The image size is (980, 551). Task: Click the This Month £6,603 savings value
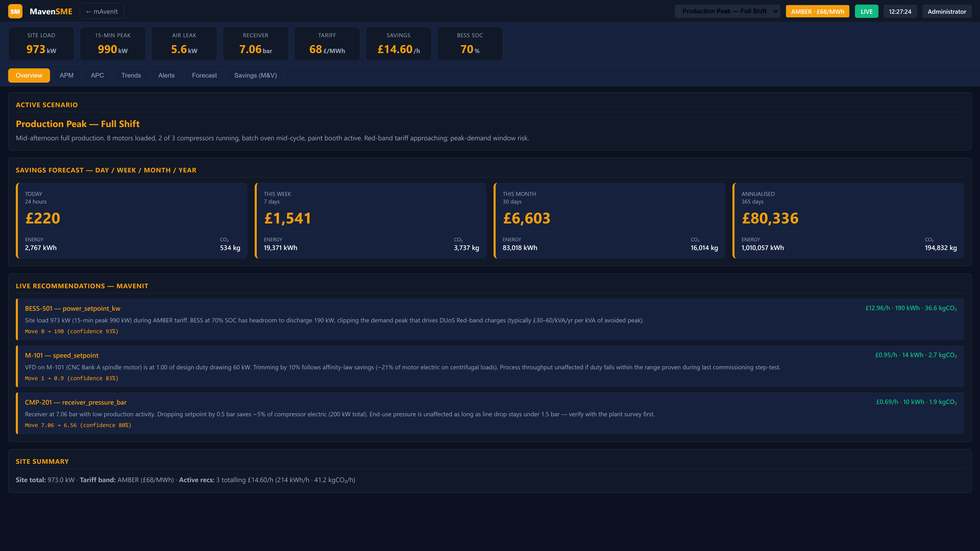coord(526,218)
